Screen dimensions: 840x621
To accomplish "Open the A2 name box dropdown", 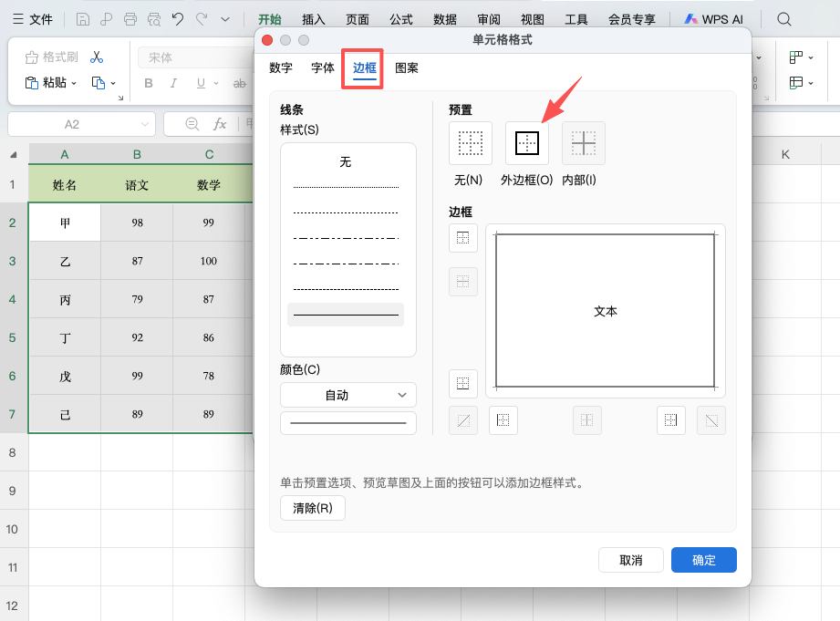I will [145, 124].
